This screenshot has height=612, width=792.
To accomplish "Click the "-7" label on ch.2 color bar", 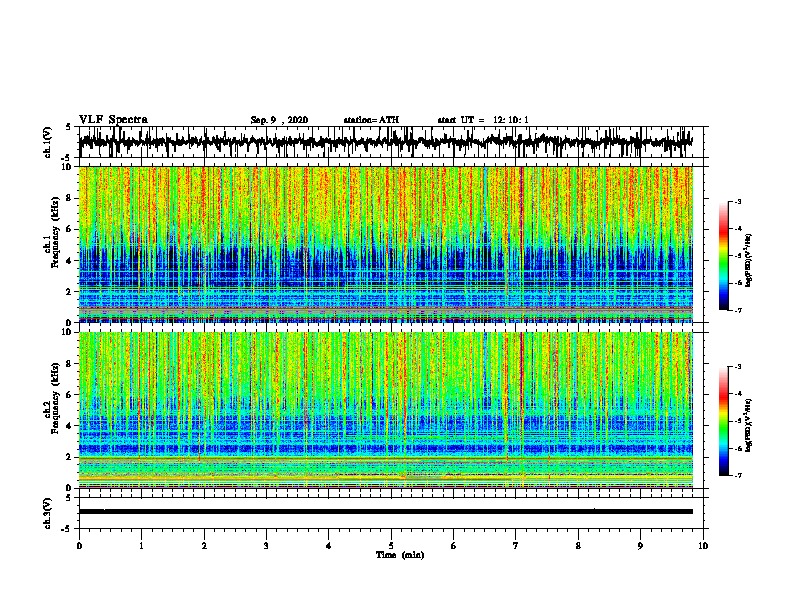I will 738,476.
